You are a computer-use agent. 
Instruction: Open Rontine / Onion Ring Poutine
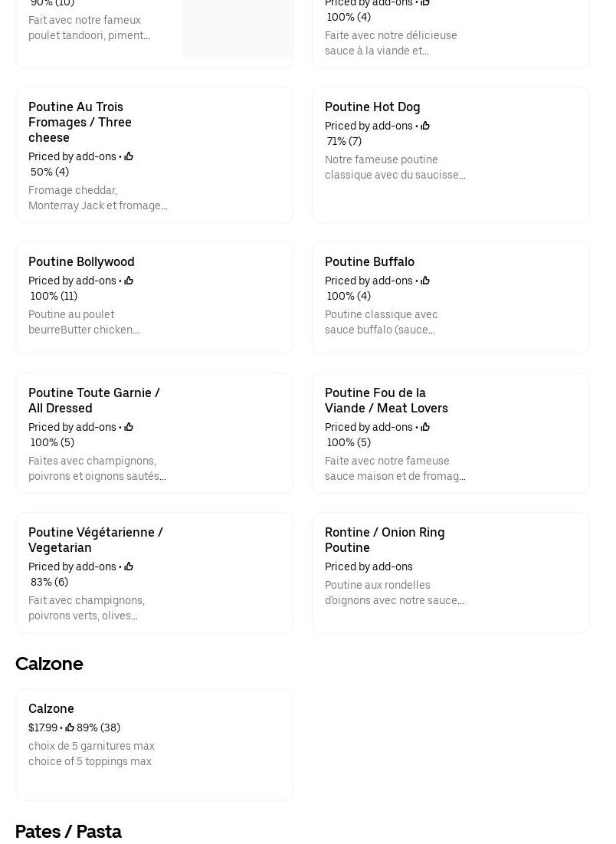[385, 540]
